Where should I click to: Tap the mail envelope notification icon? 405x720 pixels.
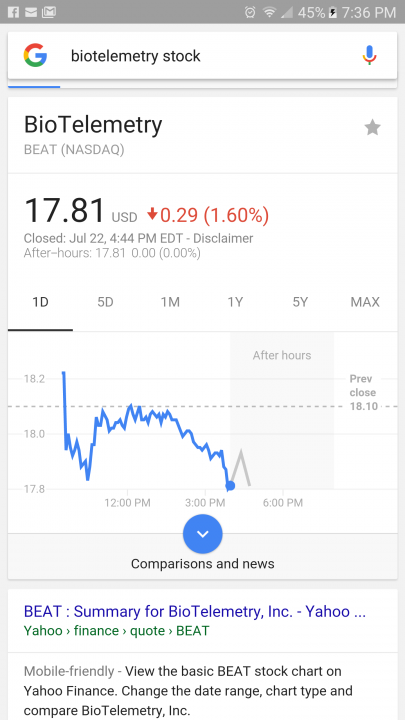31,12
